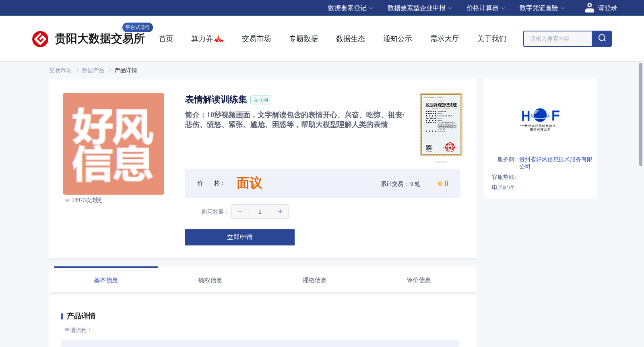Click the 平台试运行 badge
The width and height of the screenshot is (644, 347).
138,27
